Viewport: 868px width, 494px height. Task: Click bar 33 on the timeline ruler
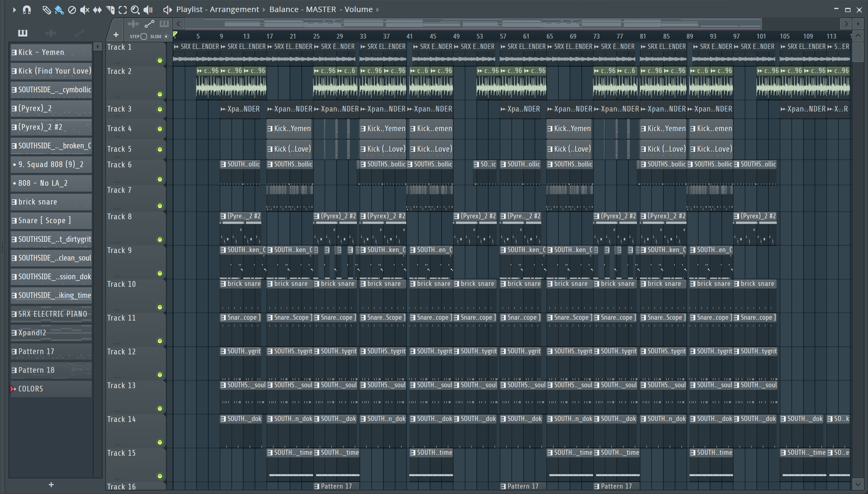(363, 36)
